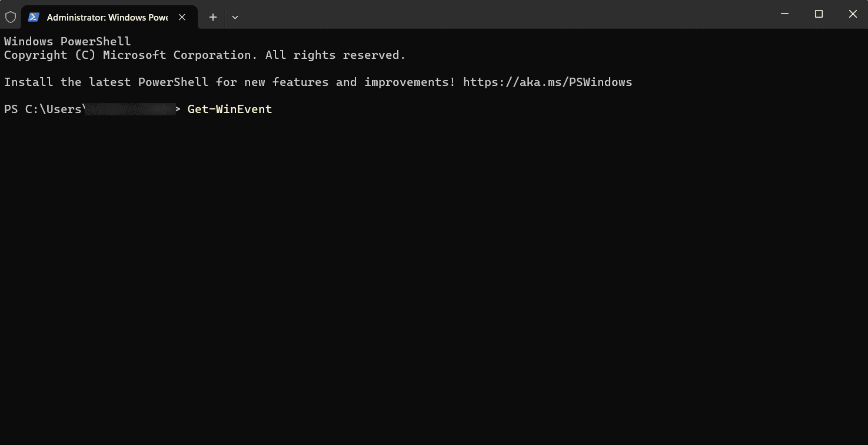Close the Windows Terminal window
The width and height of the screenshot is (868, 445).
point(852,14)
